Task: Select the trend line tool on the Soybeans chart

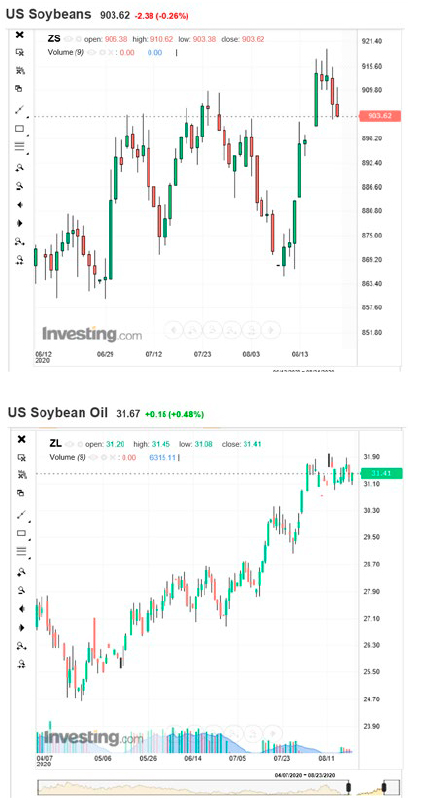Action: point(19,109)
